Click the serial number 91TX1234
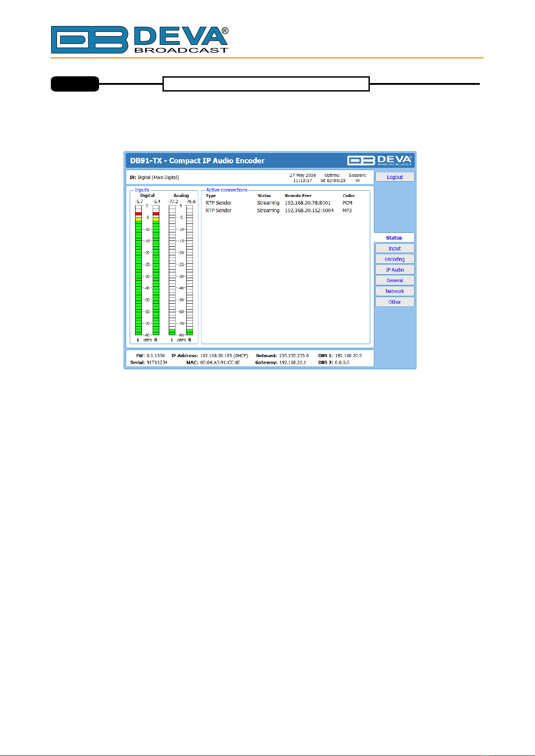 157,363
